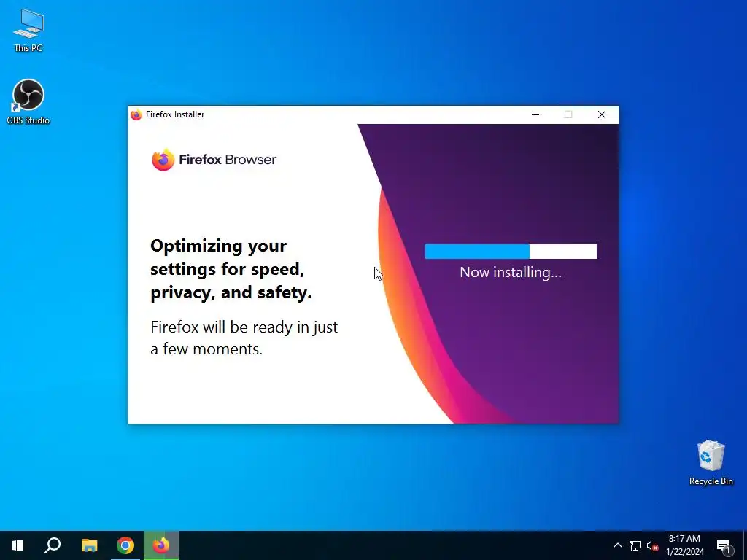Click the 'Firefox Installer' window title text
The width and height of the screenshot is (747, 560).
click(175, 114)
